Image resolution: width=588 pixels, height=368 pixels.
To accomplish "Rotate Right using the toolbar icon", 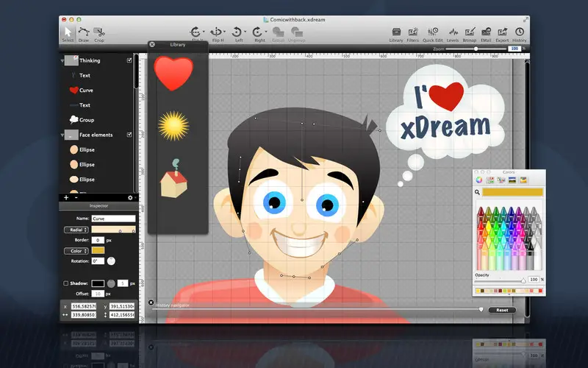I will [258, 32].
